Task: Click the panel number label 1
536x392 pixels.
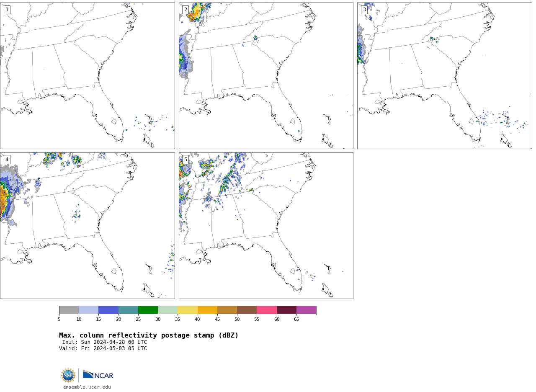Action: coord(7,10)
